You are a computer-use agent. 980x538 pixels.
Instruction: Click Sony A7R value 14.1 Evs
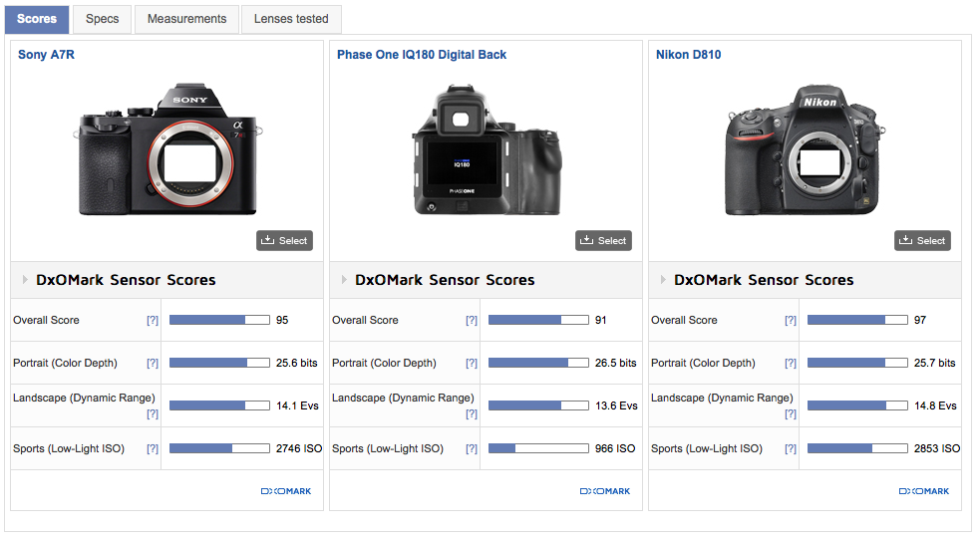(x=297, y=405)
